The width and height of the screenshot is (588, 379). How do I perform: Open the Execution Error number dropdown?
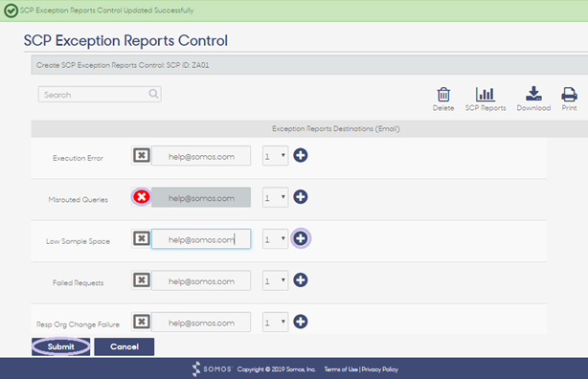(275, 156)
